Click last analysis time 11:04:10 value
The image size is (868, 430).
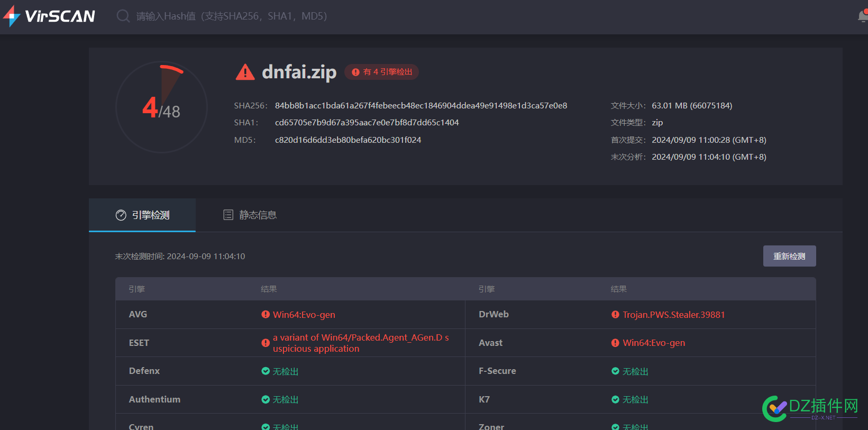click(x=709, y=157)
